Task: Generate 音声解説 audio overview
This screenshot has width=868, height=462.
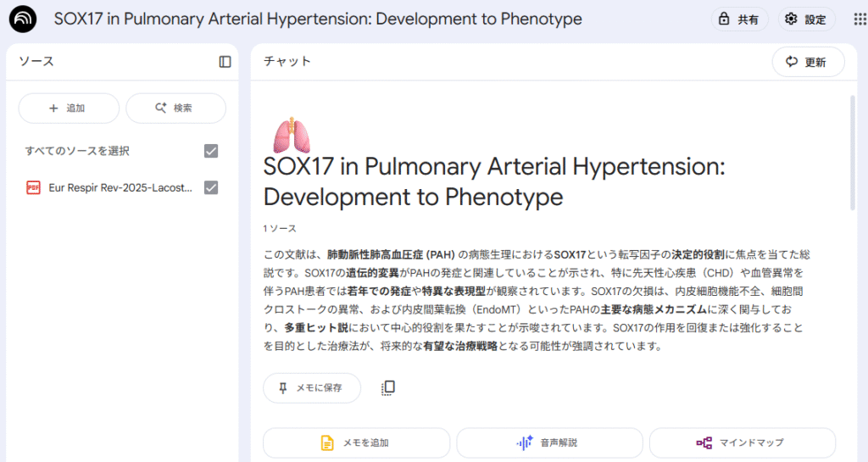Action: tap(549, 443)
